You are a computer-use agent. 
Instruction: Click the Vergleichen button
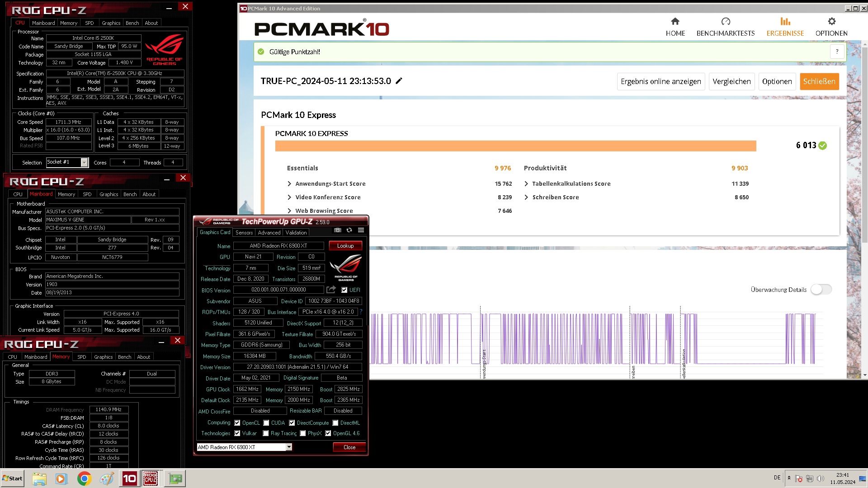tap(731, 81)
